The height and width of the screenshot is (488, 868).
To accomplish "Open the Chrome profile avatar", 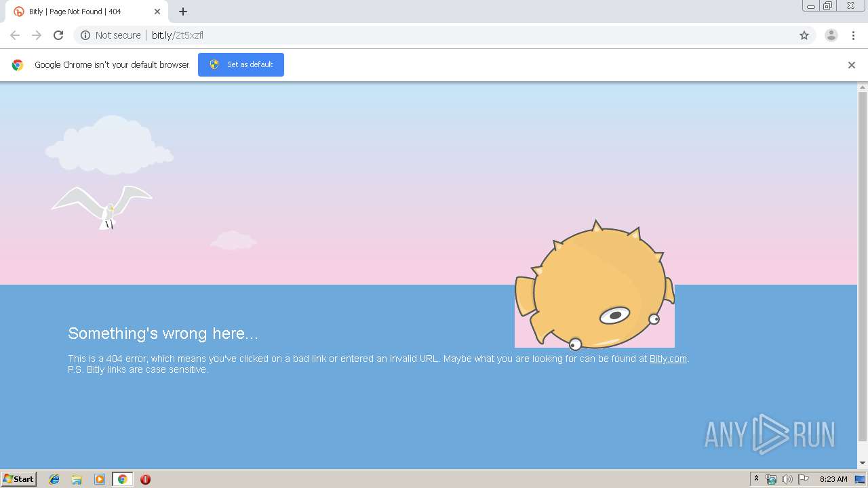I will click(831, 35).
